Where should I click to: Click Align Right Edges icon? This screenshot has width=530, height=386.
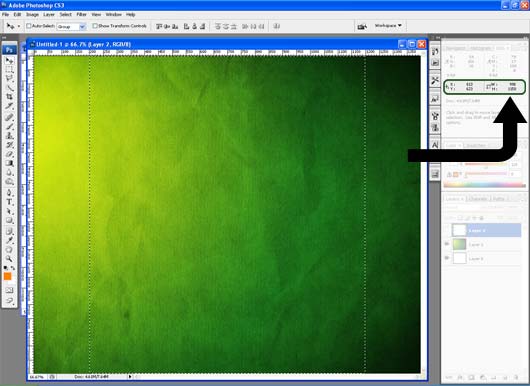pyautogui.click(x=202, y=26)
